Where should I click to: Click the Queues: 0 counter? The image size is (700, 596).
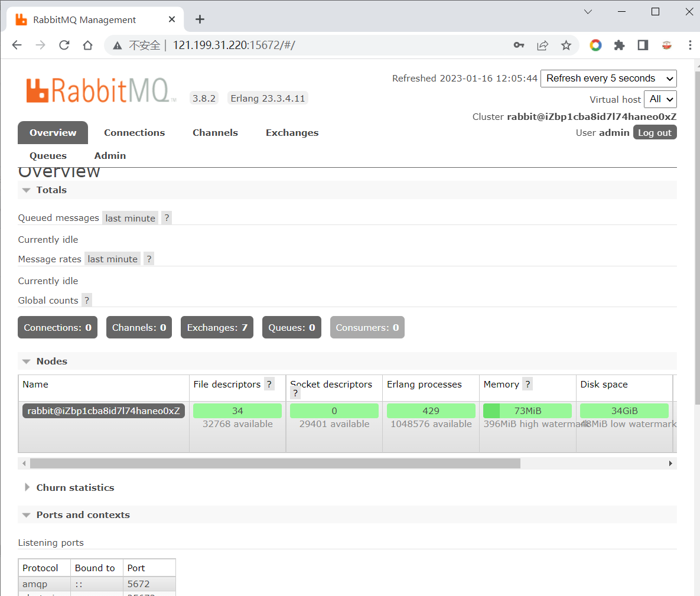point(291,328)
